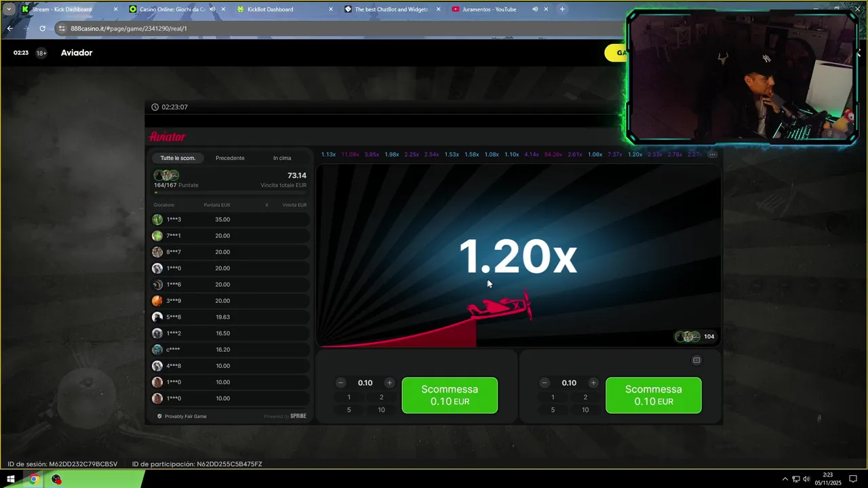868x488 pixels.
Task: Click avatar of player 1***6
Action: pos(157,285)
